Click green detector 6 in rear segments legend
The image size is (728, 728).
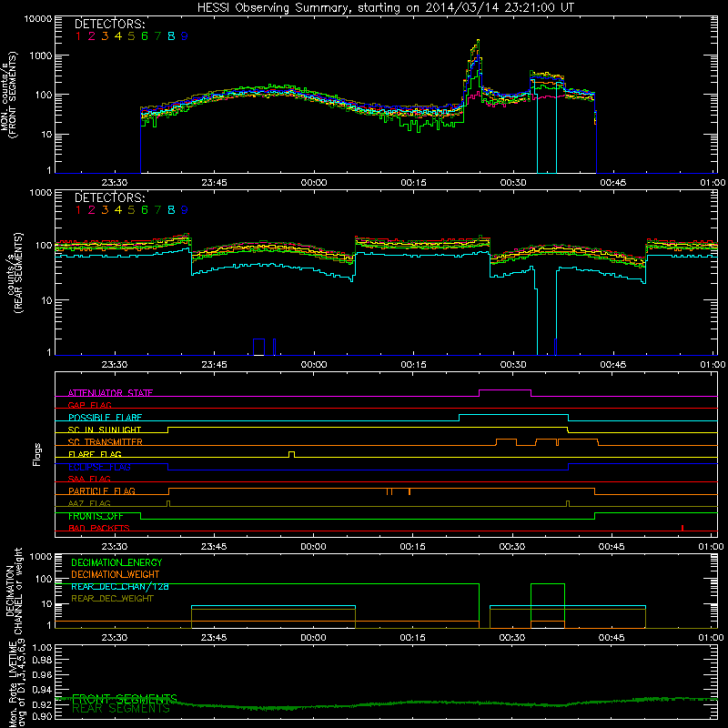click(x=145, y=210)
